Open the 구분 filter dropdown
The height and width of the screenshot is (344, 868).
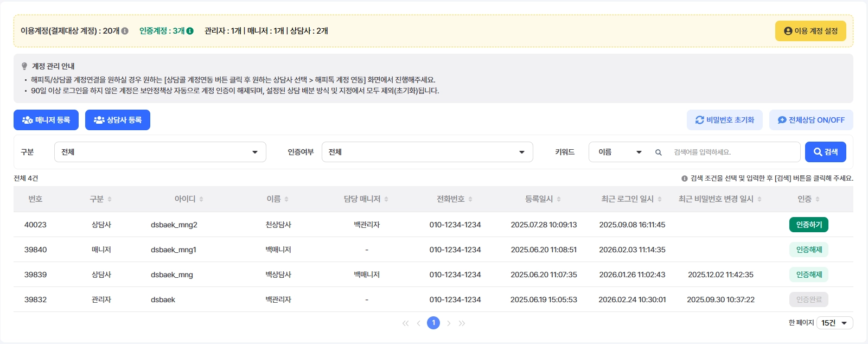(160, 152)
